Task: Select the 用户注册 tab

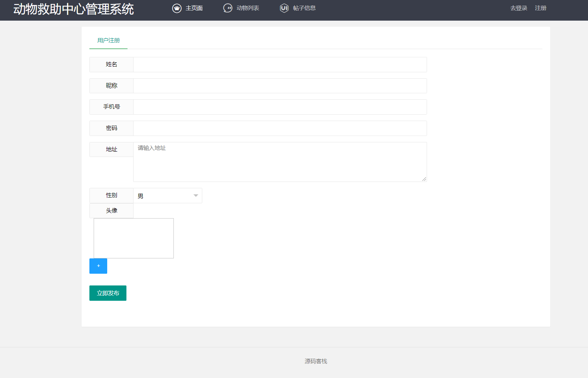Action: 109,41
